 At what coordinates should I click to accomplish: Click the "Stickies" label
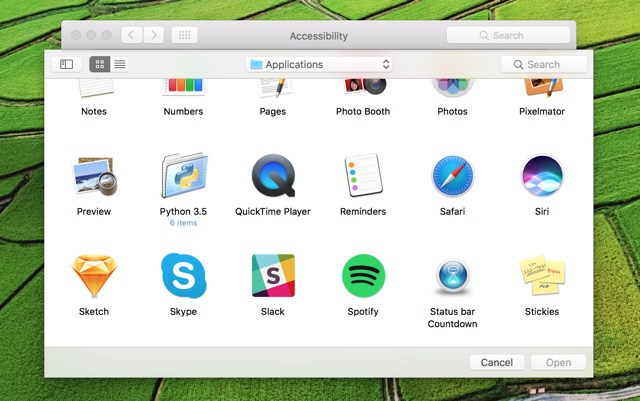542,312
